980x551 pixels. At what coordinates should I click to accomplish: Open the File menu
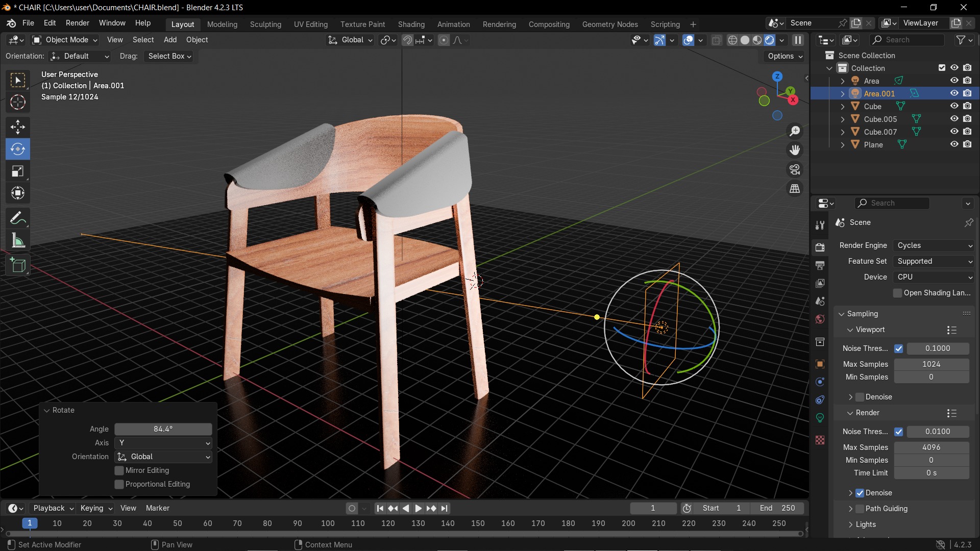[x=28, y=23]
